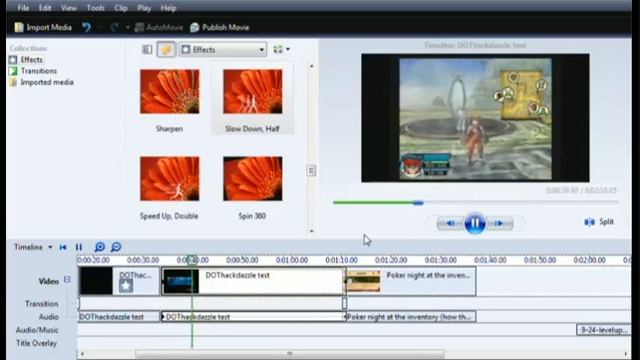Select the first DOThackdazzle test audio clip
Image resolution: width=640 pixels, height=360 pixels.
(119, 317)
